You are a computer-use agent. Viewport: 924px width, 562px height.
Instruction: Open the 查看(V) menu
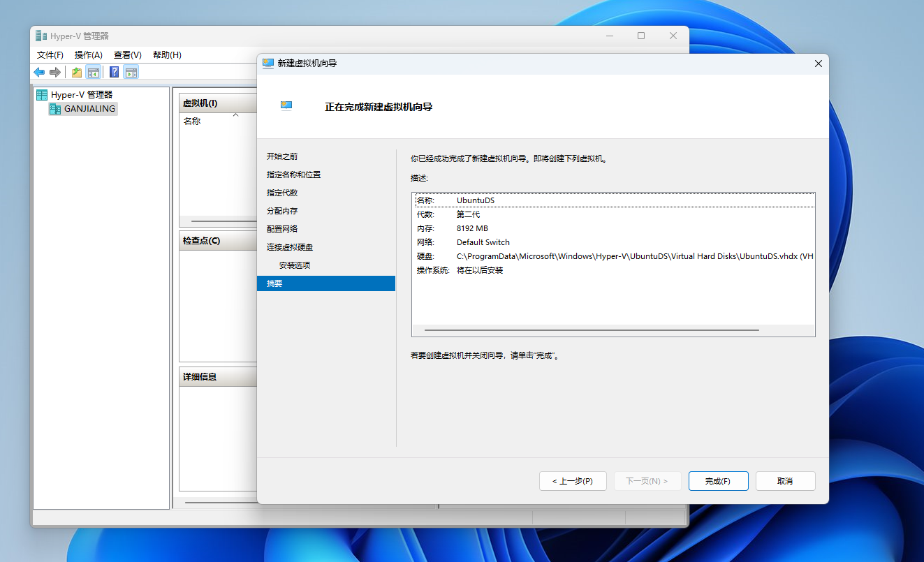128,55
